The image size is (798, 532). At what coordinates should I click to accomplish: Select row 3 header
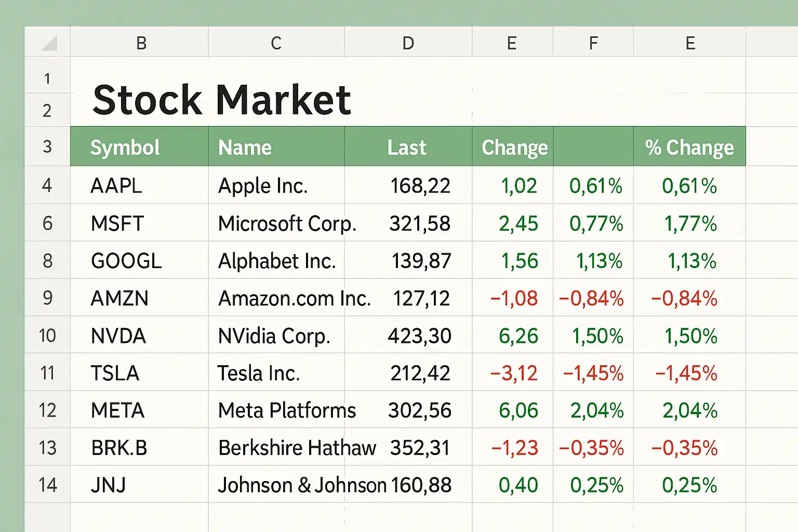pyautogui.click(x=47, y=147)
